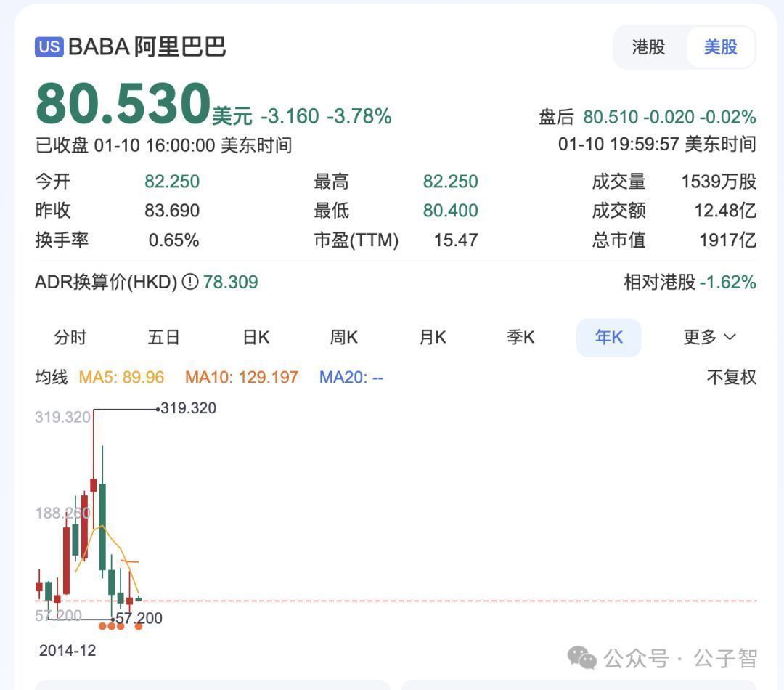Switch chart to 季K view
This screenshot has width=784, height=690.
tap(520, 337)
